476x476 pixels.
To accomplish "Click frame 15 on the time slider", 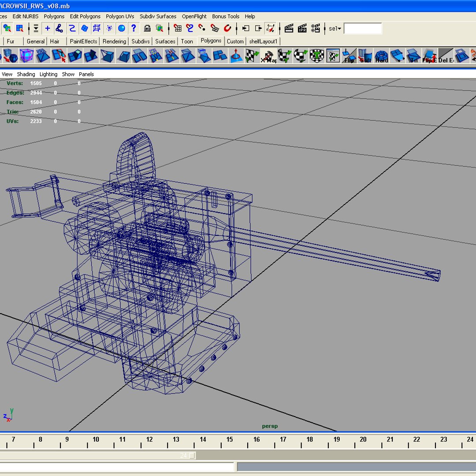I will pyautogui.click(x=230, y=439).
